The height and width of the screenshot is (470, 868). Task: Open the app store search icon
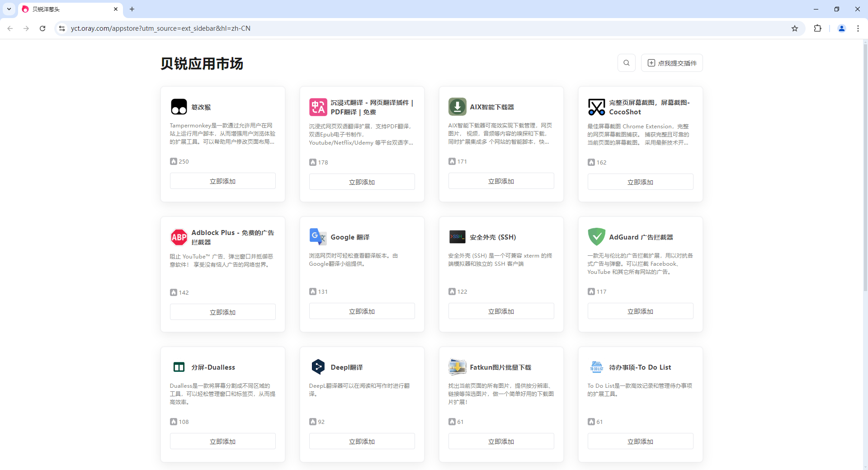pos(627,63)
